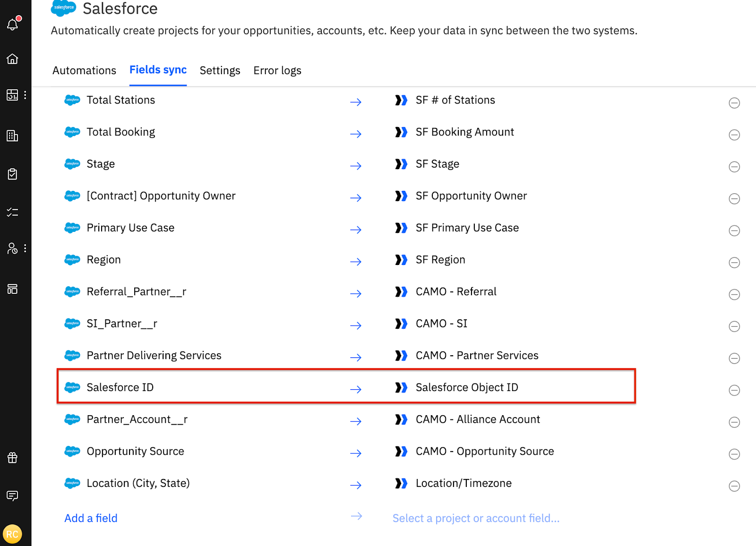Select the CAMO - Opportunity Source target field
The width and height of the screenshot is (756, 546).
click(x=485, y=452)
